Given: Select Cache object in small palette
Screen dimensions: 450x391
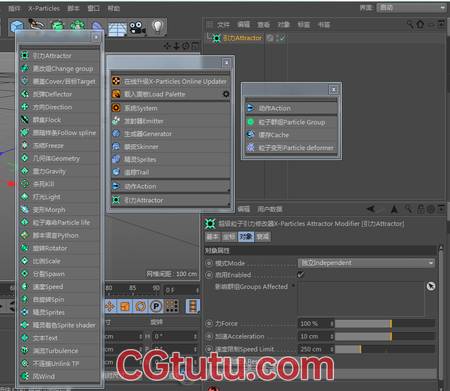Looking at the screenshot, I should (x=291, y=135).
